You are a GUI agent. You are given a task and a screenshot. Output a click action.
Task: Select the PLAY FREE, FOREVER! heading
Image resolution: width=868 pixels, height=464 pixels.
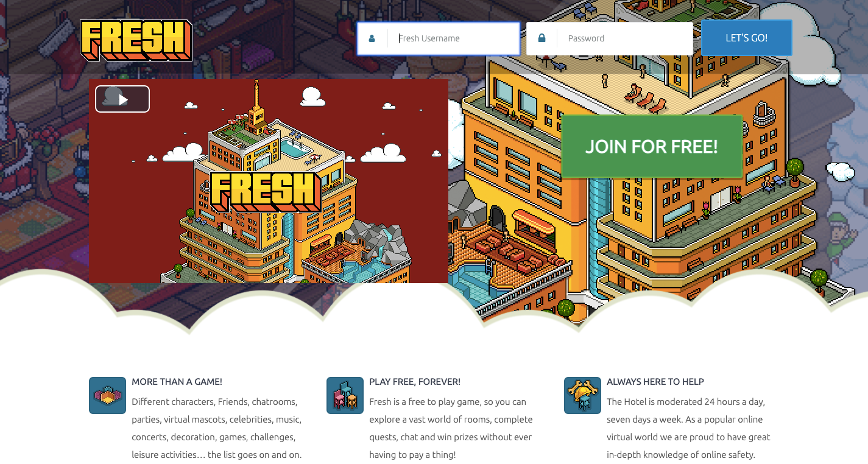(x=415, y=382)
